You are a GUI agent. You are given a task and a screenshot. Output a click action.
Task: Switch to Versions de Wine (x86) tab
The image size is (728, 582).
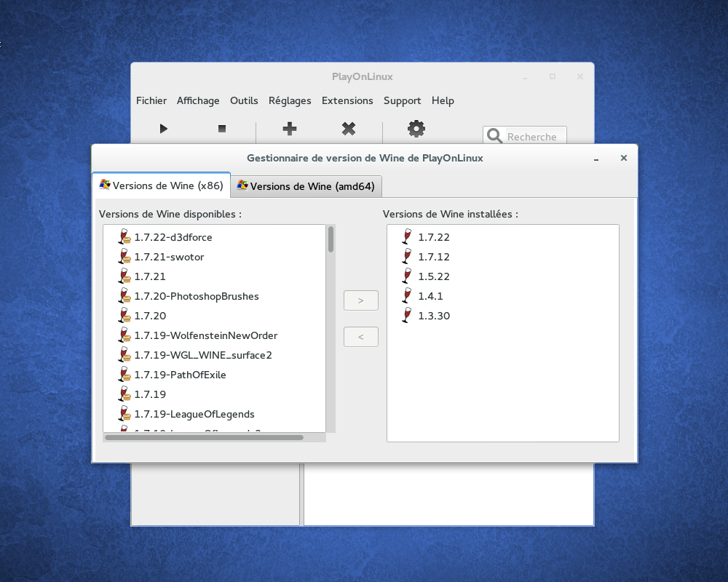pos(161,186)
